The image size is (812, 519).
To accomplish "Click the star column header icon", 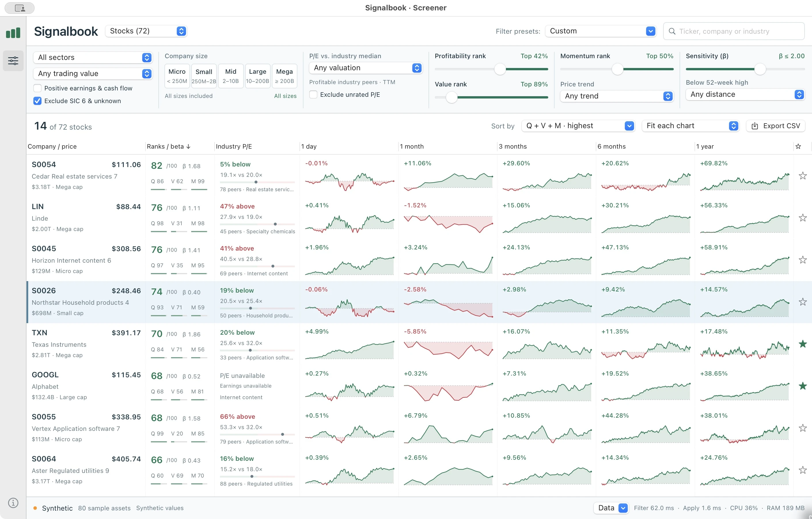I will click(x=798, y=146).
